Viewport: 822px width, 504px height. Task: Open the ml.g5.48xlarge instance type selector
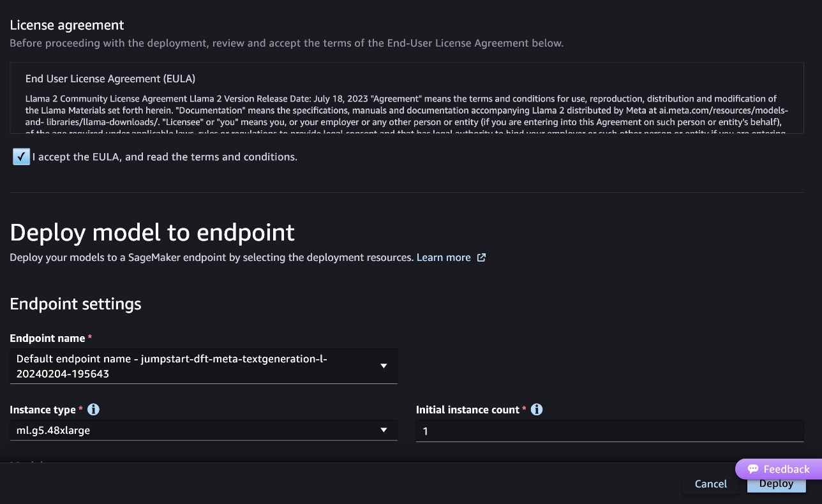(x=204, y=431)
